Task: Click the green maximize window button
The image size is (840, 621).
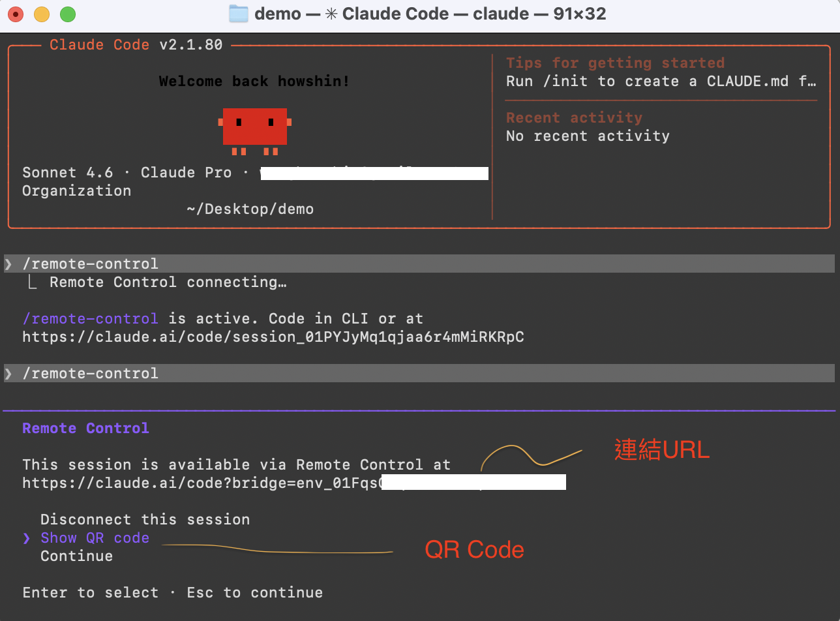Action: (67, 14)
